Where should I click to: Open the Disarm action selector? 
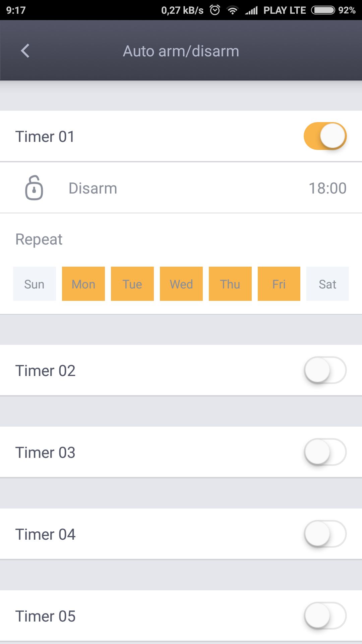pyautogui.click(x=93, y=188)
